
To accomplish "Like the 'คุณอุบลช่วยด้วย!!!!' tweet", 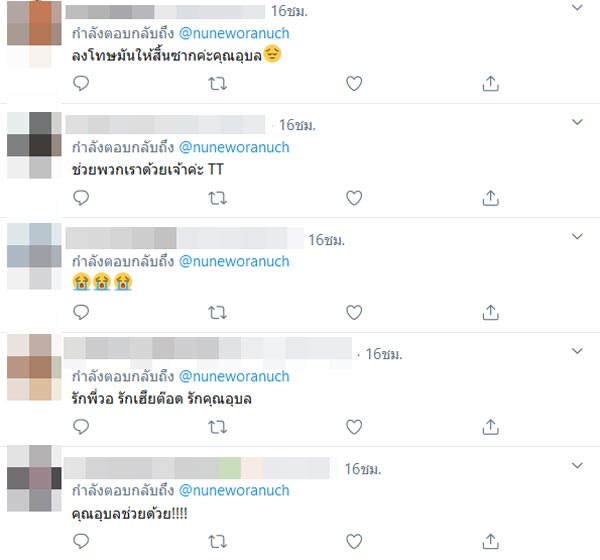I will point(354,541).
